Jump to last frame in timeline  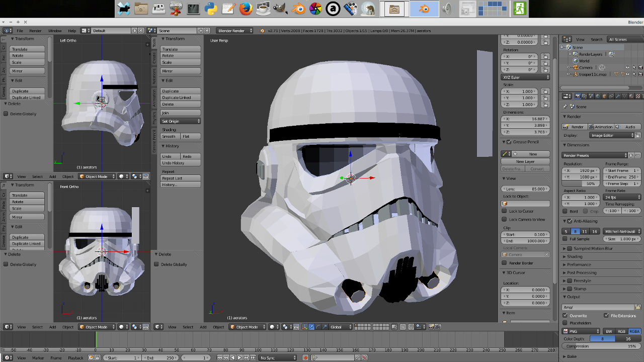pyautogui.click(x=253, y=357)
